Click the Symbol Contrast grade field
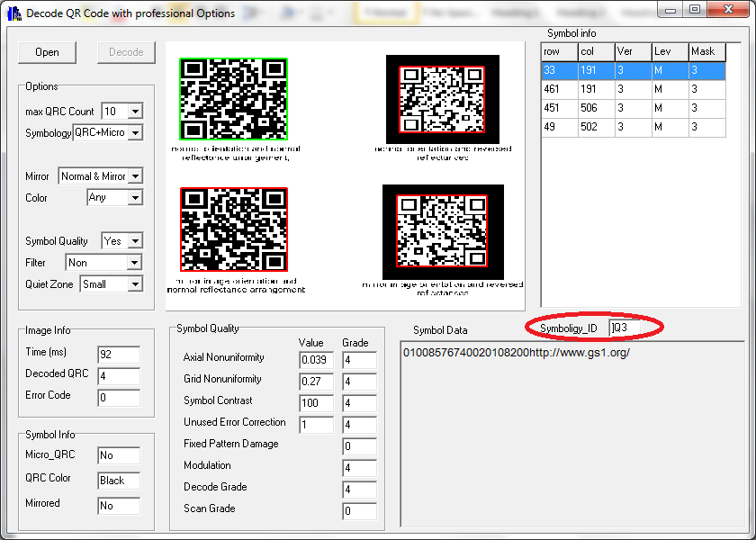The height and width of the screenshot is (540, 756). [359, 402]
